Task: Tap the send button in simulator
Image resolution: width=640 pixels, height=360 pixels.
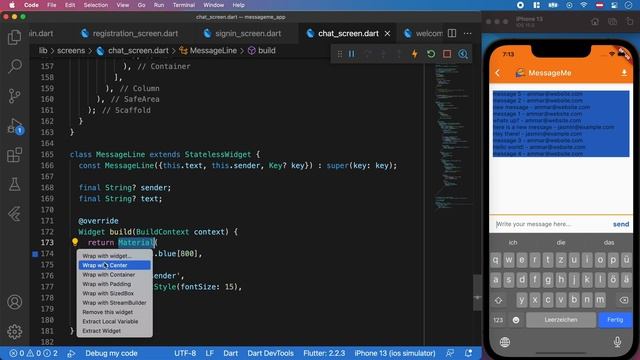Action: tap(621, 224)
